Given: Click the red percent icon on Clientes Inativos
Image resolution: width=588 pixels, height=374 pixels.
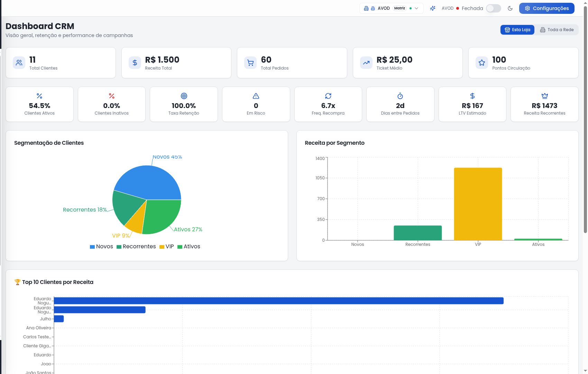Looking at the screenshot, I should coord(112,96).
